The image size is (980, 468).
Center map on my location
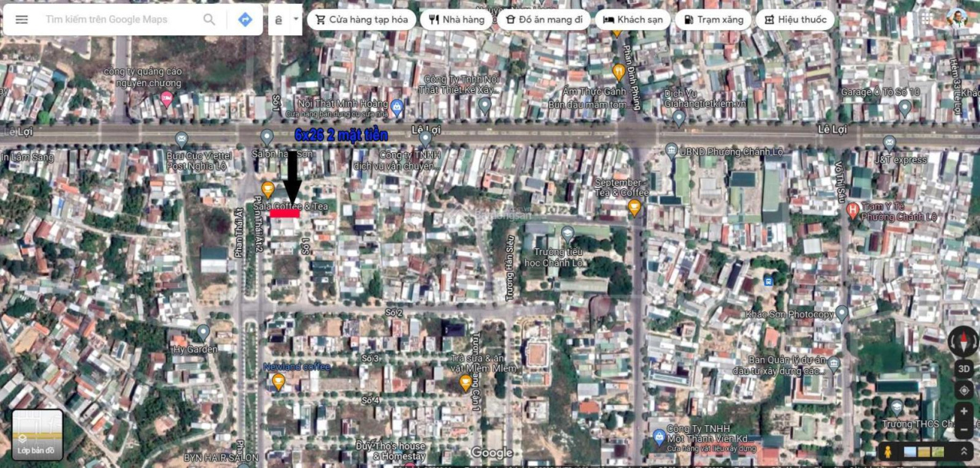[964, 390]
